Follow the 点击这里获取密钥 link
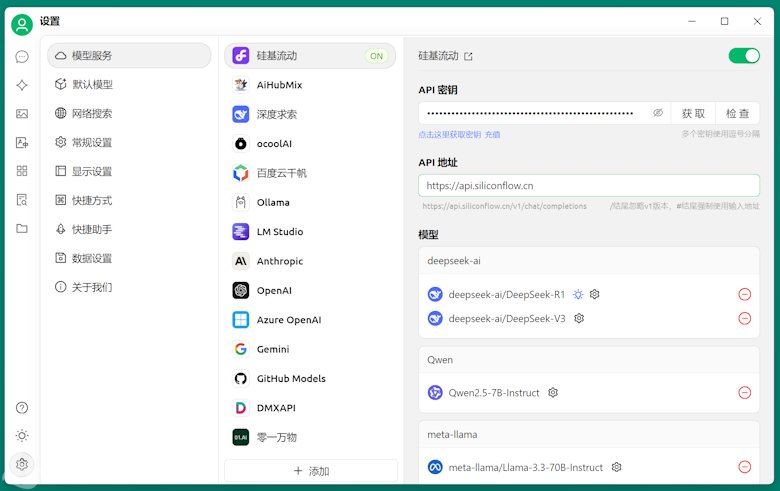The image size is (780, 491). click(450, 135)
